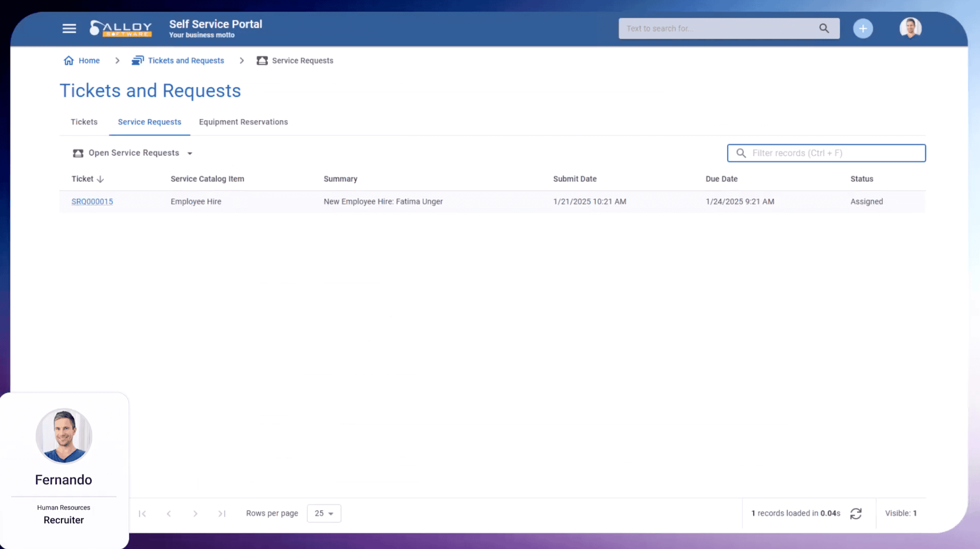Click the Tickets and Requests breadcrumb icon
The image size is (980, 549).
(137, 60)
